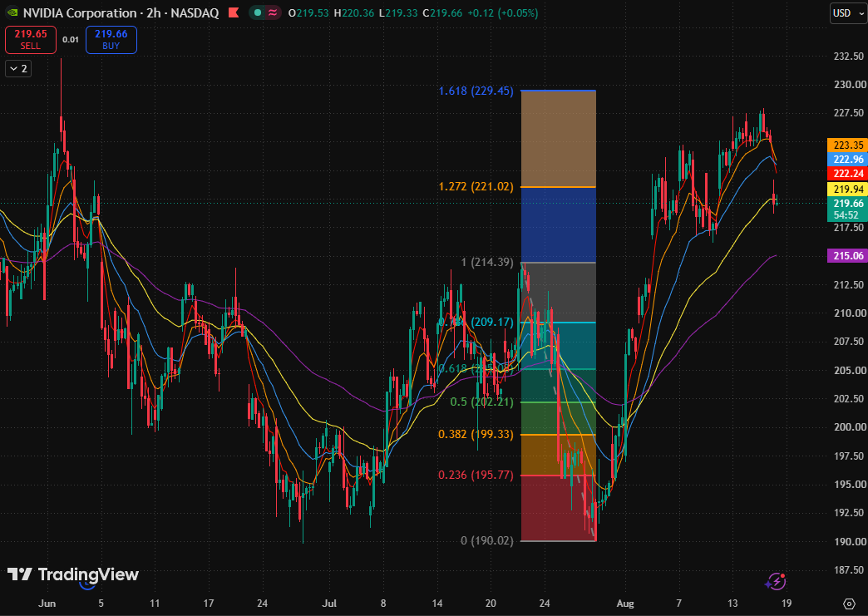Click the green market status dot
868x616 pixels.
pos(258,12)
